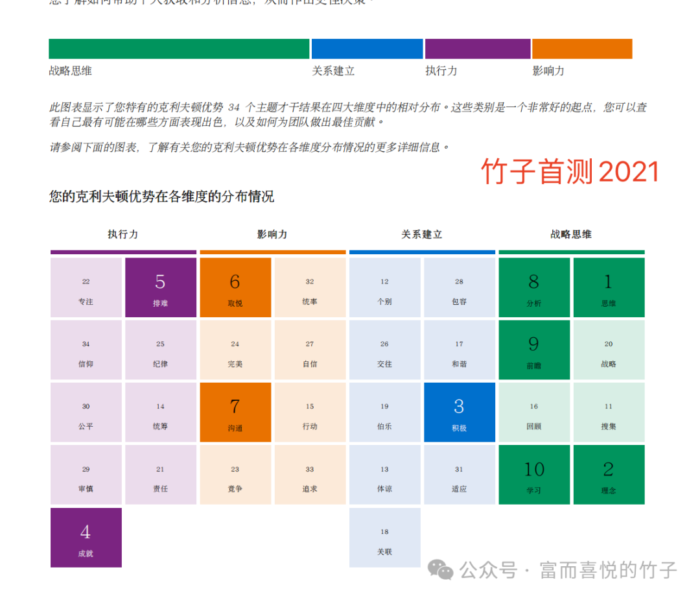This screenshot has height=598, width=700.
Task: Click the green 战略思维 distribution bar
Action: click(x=179, y=49)
